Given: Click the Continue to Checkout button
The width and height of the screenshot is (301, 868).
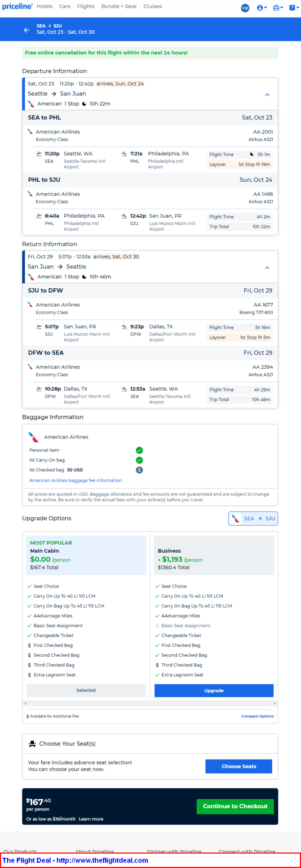Looking at the screenshot, I should click(x=235, y=806).
